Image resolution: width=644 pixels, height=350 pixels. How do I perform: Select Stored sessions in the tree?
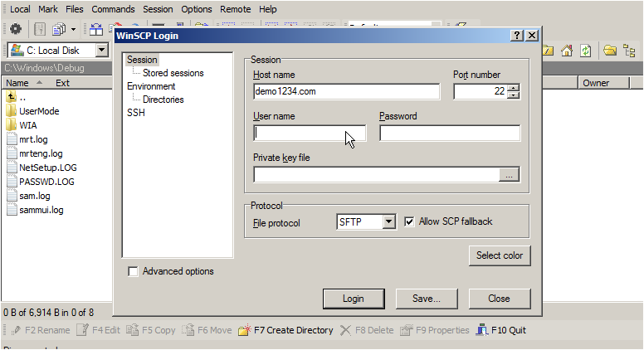(173, 73)
